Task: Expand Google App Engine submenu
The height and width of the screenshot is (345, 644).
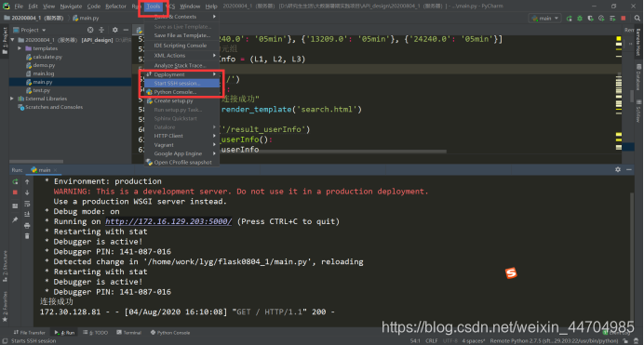Action: coord(182,153)
